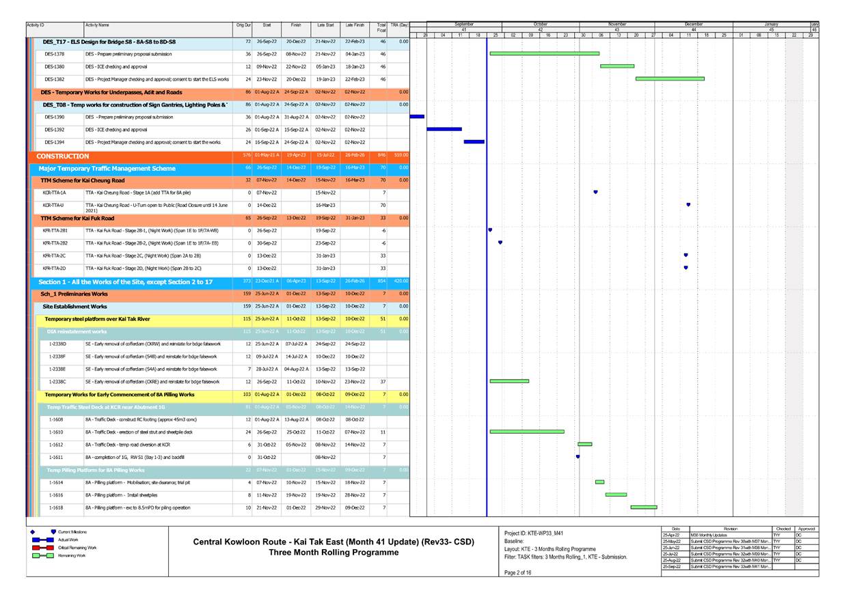The width and height of the screenshot is (868, 614).
Task: Select the November timeline header
Action: pos(618,23)
